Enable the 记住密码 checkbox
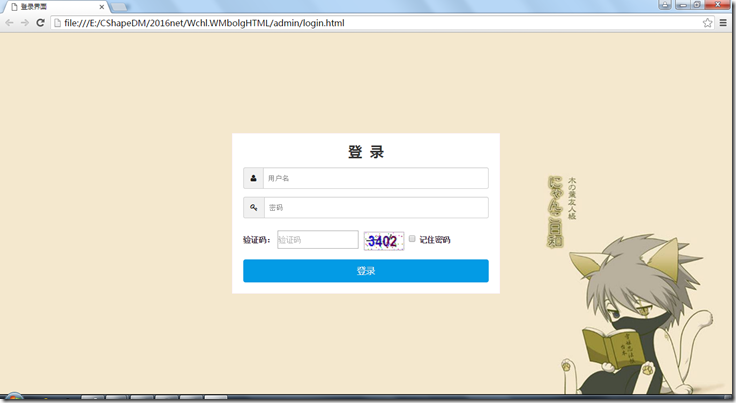Image resolution: width=736 pixels, height=403 pixels. [412, 239]
